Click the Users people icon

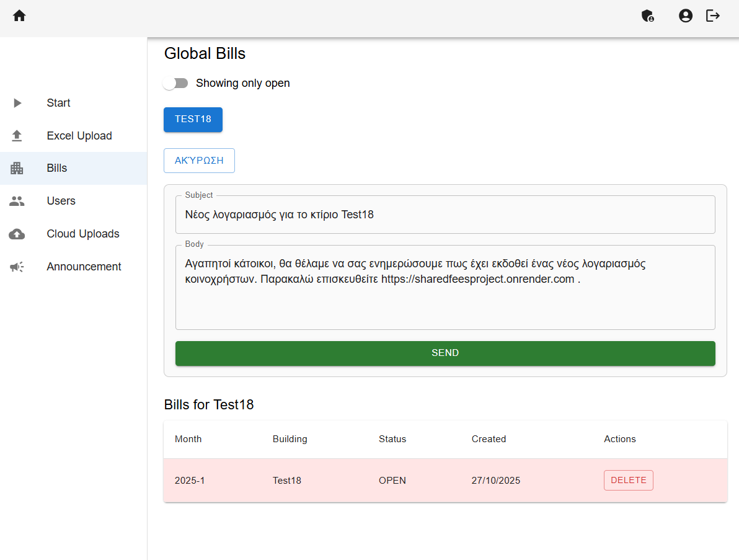click(17, 201)
